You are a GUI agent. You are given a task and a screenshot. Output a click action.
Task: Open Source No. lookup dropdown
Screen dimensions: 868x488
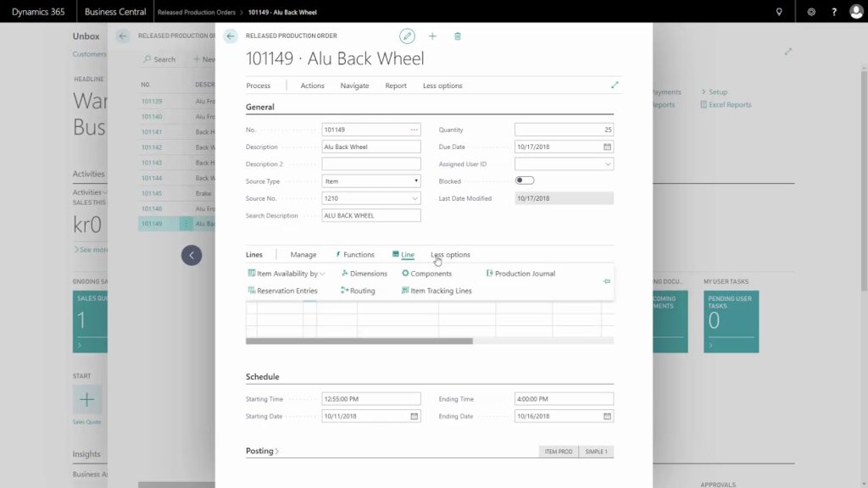(414, 198)
